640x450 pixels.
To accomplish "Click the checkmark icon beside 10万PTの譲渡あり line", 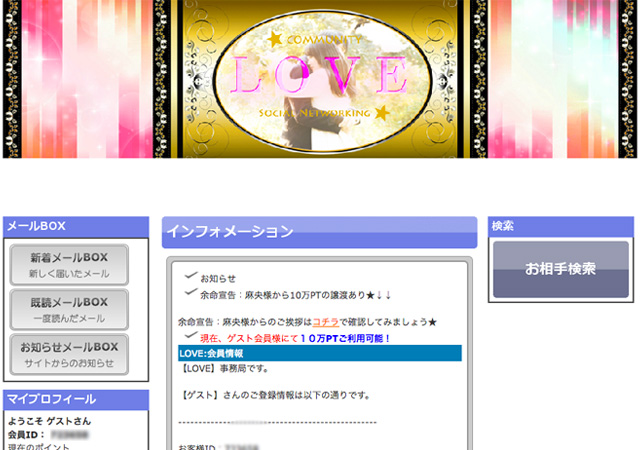I will pos(191,292).
